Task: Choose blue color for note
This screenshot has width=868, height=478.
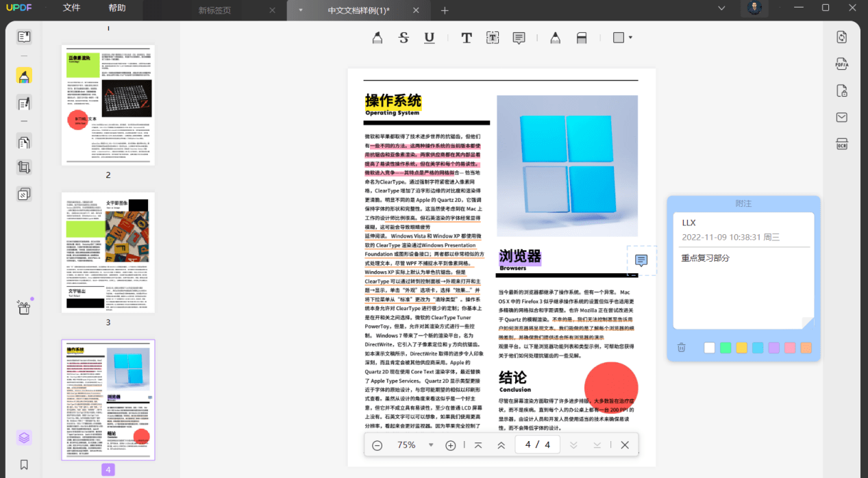Action: click(x=758, y=348)
